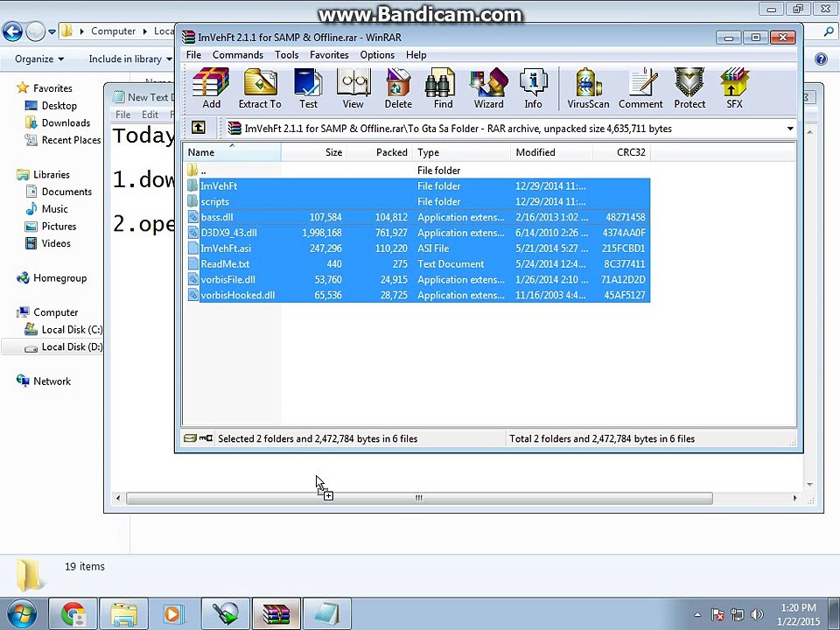Sort list by CRC32 column header

621,152
